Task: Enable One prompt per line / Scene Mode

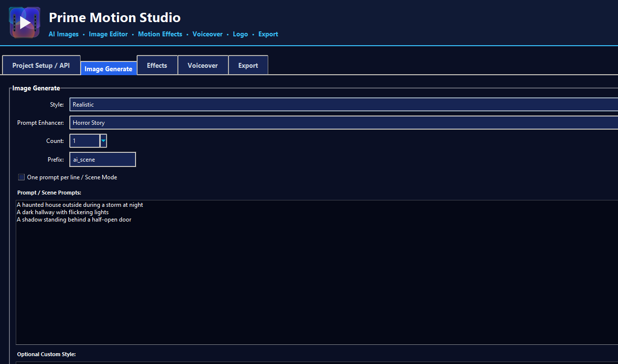Action: pos(21,177)
